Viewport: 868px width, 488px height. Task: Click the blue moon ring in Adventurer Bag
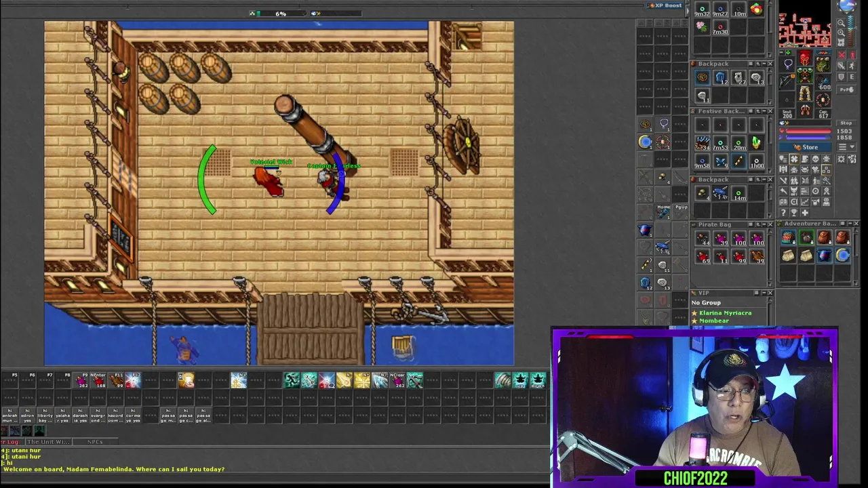[x=843, y=255]
